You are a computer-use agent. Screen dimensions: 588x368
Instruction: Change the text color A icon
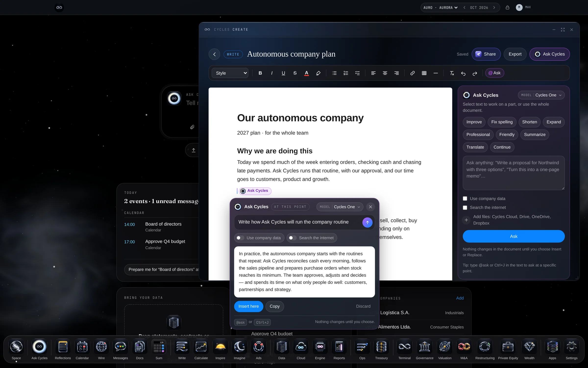click(306, 73)
